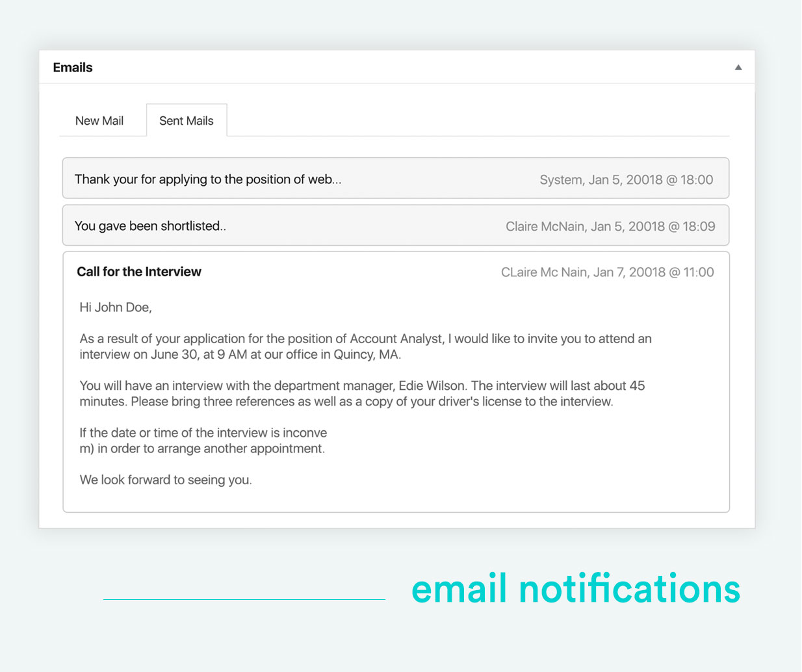Expand the 'Thank your for applying' email
802x672 pixels.
208,179
